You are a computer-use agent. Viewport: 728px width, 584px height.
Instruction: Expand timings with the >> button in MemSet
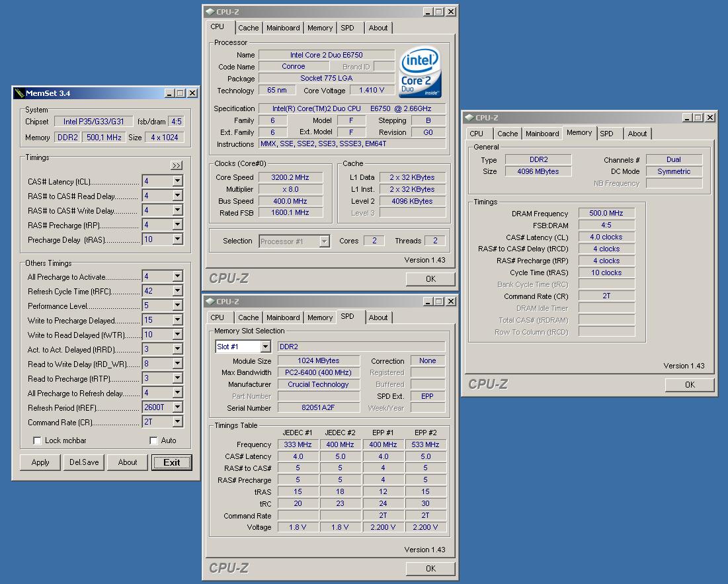pyautogui.click(x=177, y=166)
